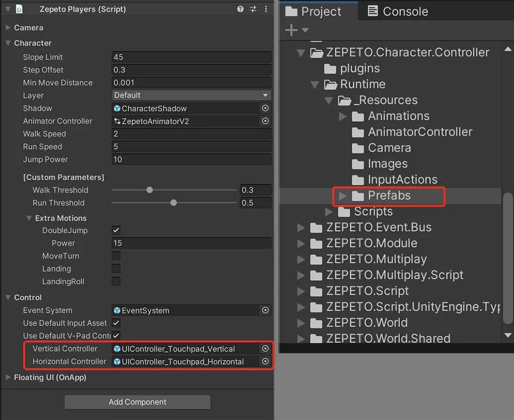Collapse the Zepeto Players component foldout

coord(8,9)
